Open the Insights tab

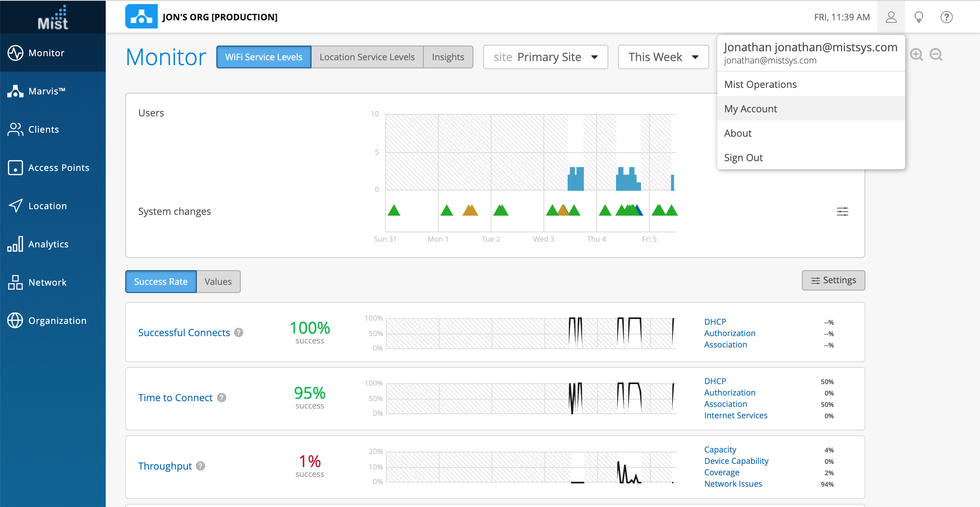tap(448, 57)
